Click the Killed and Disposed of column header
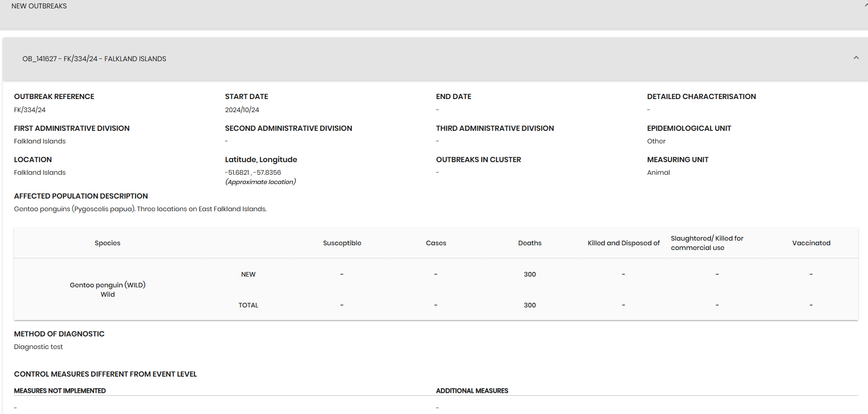 click(x=624, y=243)
